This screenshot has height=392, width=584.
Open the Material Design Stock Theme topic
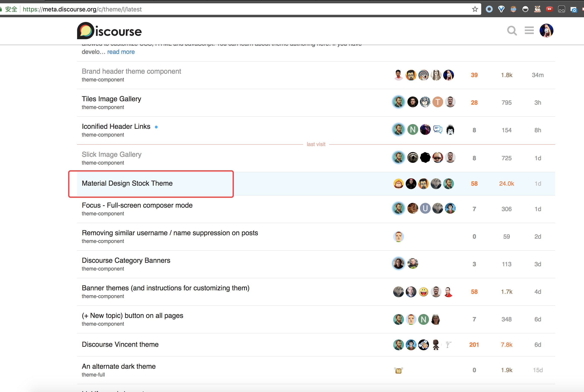(x=127, y=183)
